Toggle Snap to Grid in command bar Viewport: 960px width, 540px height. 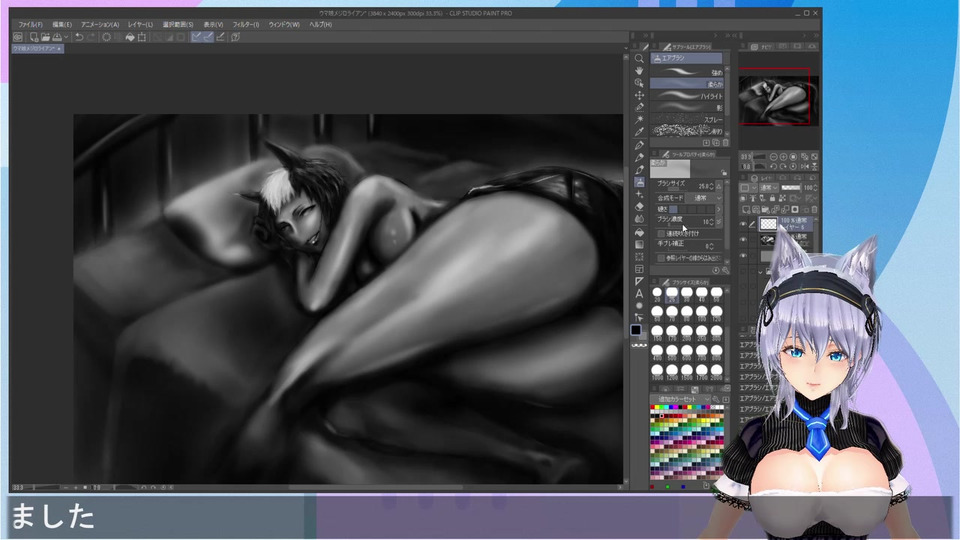pos(220,37)
